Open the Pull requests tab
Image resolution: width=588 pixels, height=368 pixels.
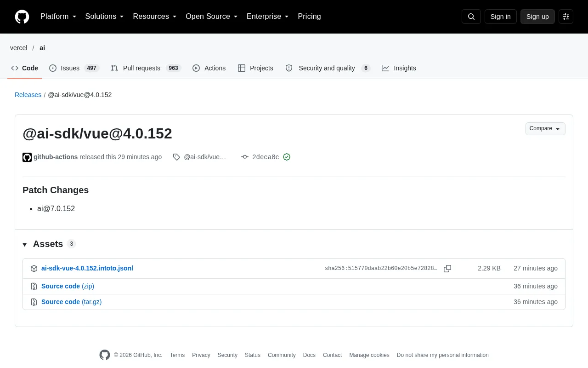[x=146, y=68]
